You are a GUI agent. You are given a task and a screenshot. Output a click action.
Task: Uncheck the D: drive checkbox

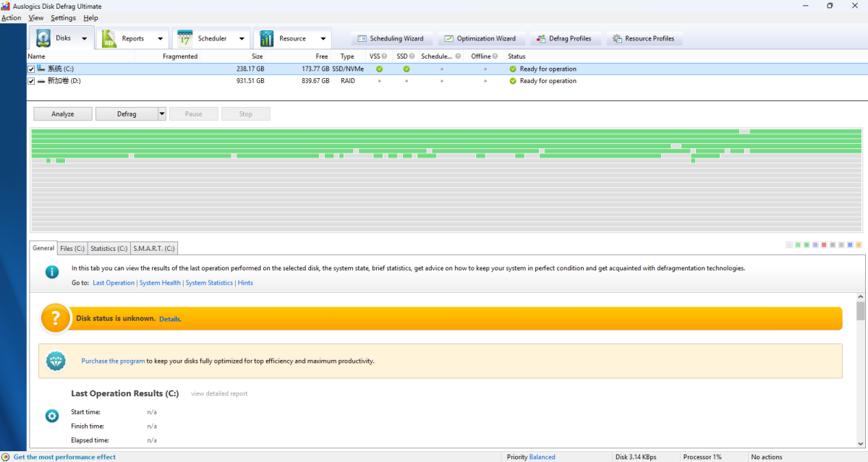[x=31, y=81]
